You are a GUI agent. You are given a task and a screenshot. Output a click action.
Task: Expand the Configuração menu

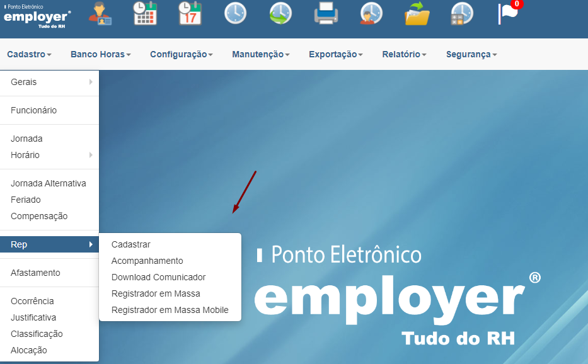(x=182, y=54)
